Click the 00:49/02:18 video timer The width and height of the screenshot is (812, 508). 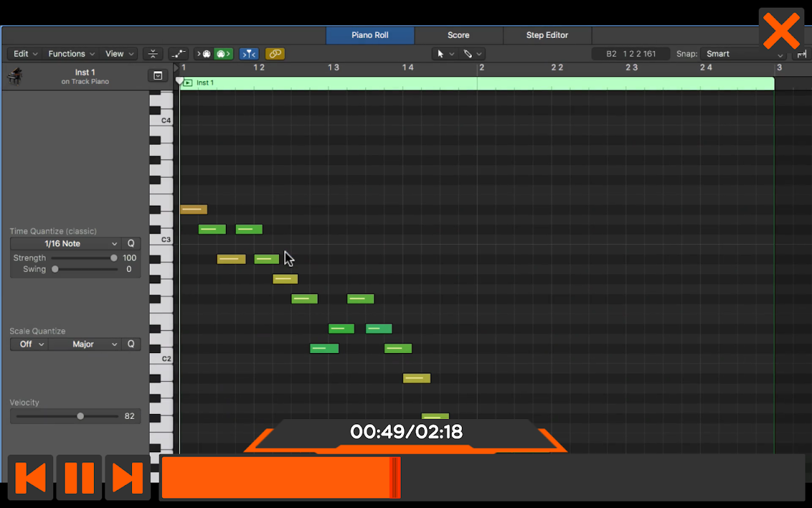406,432
